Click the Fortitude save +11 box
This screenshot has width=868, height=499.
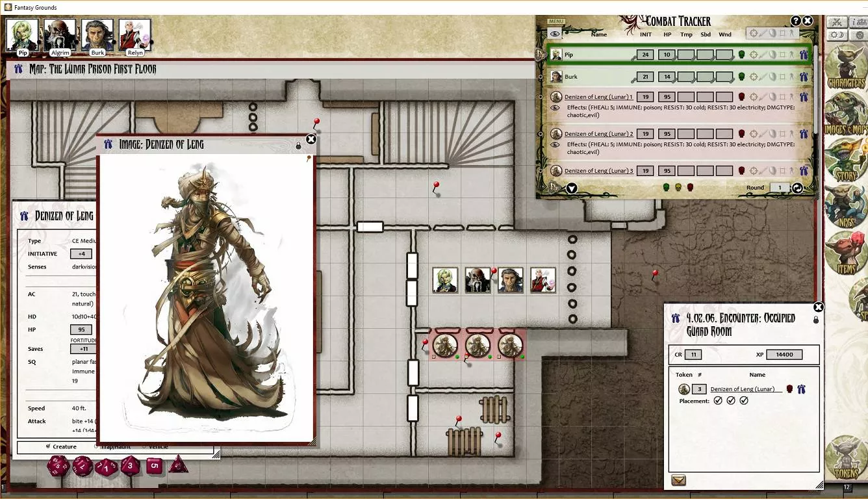pyautogui.click(x=84, y=349)
